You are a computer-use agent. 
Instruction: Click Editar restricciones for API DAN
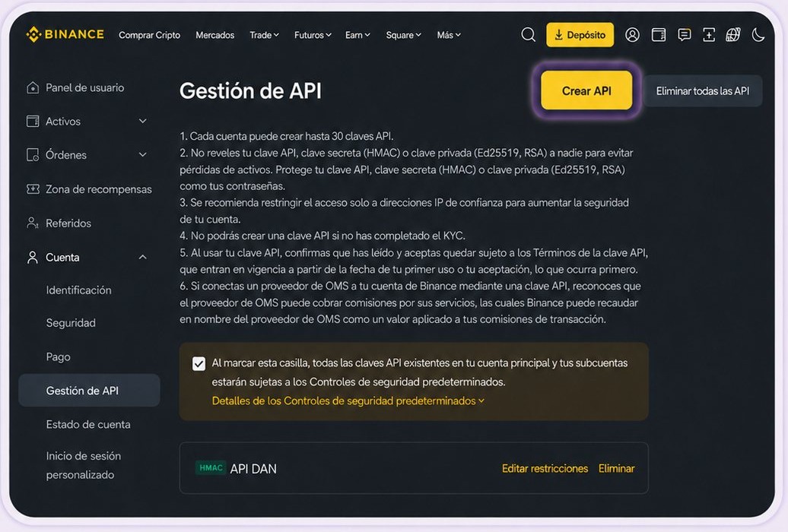[x=545, y=468]
